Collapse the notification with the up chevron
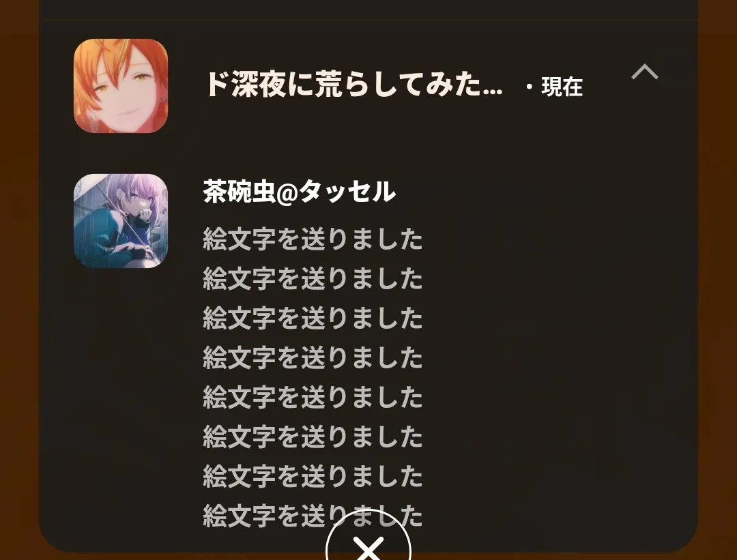The image size is (737, 560). tap(644, 72)
